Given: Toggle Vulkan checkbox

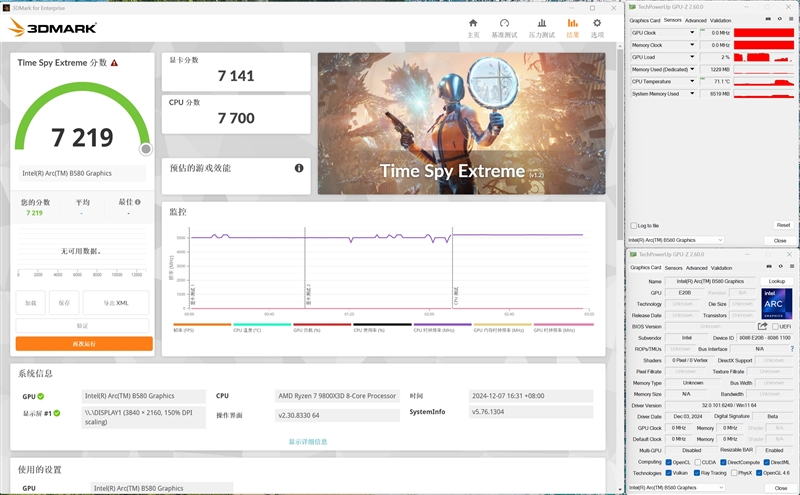Looking at the screenshot, I should (x=668, y=473).
